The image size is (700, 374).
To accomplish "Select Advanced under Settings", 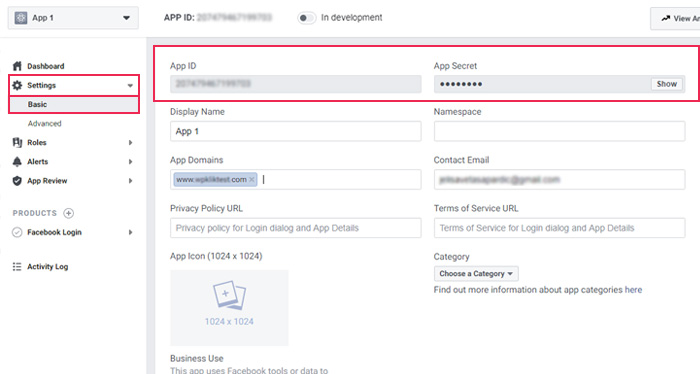I will pos(45,124).
